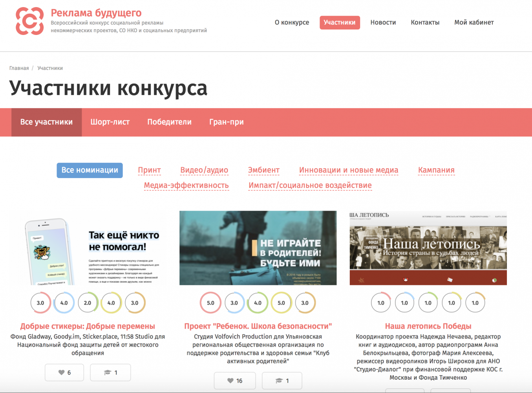This screenshot has height=393, width=532.
Task: Click the Студия Volfovich Production description text
Action: tap(258, 349)
